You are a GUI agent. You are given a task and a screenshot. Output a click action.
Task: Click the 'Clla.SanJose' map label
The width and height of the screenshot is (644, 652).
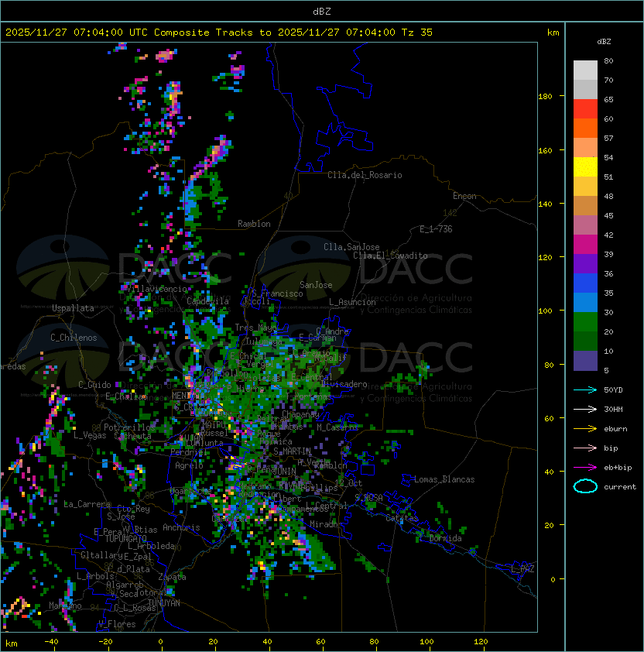(351, 247)
